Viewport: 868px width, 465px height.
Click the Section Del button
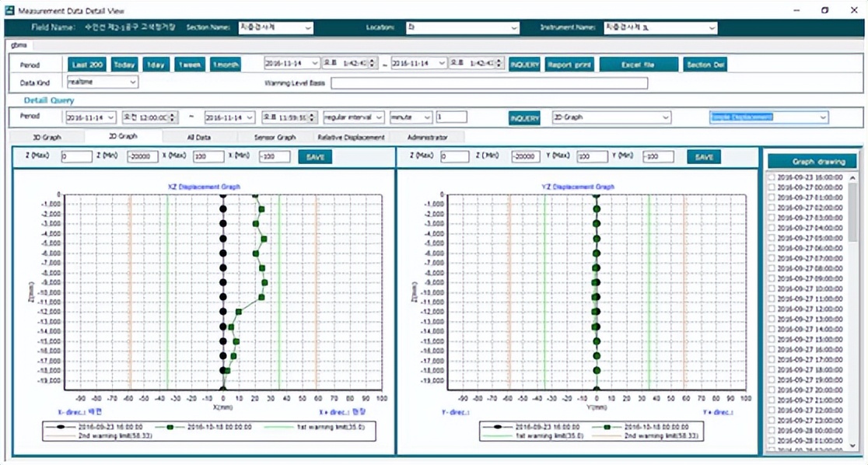(x=705, y=65)
